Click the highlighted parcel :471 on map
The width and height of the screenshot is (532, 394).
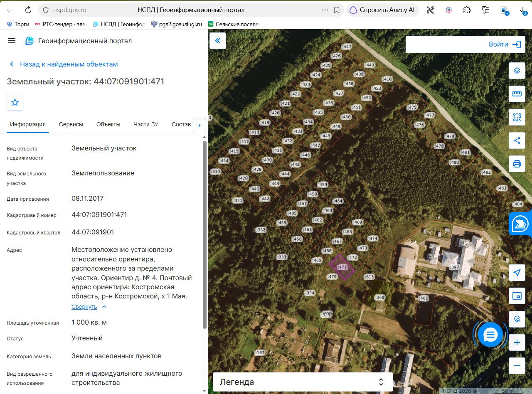(342, 267)
